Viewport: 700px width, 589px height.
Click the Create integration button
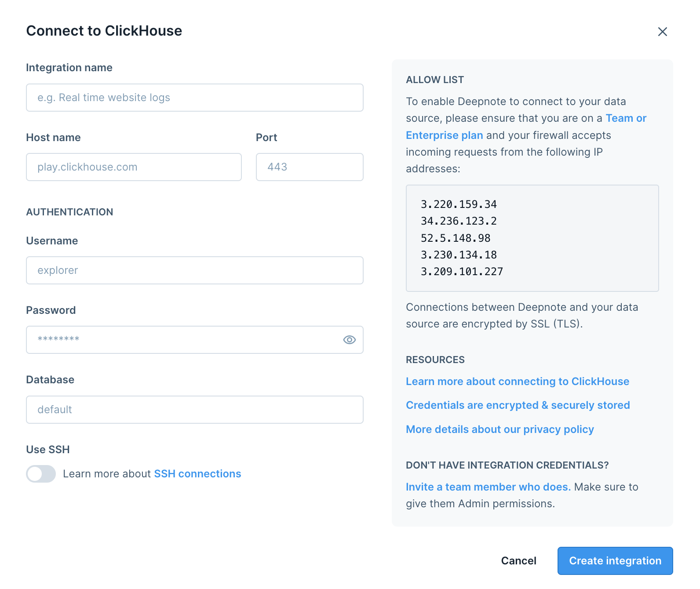(x=615, y=561)
